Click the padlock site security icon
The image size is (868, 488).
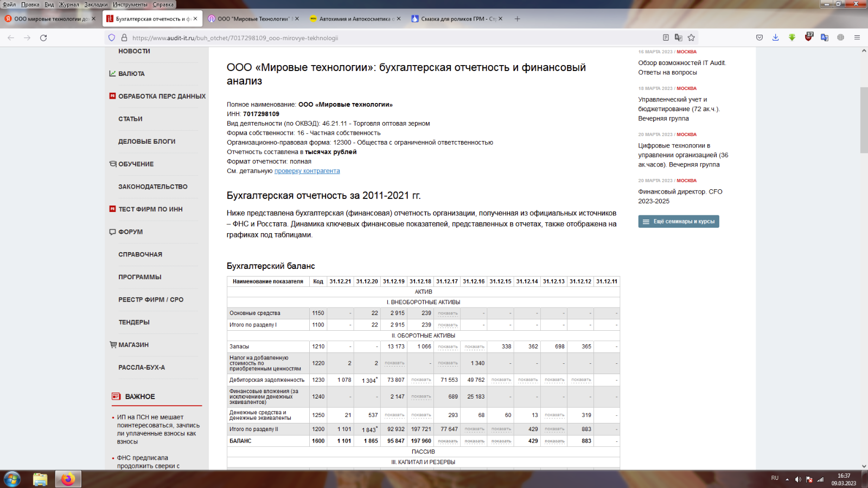(124, 38)
